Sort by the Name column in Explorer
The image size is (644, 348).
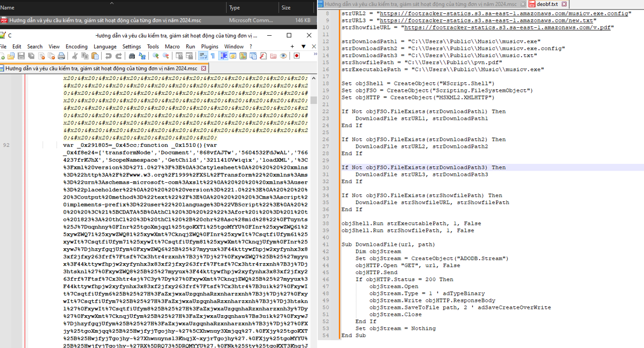point(7,7)
